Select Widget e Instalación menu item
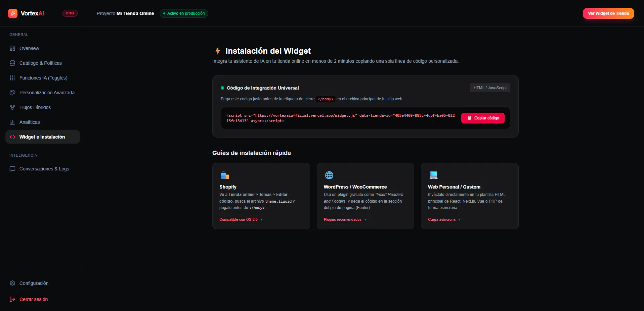The image size is (644, 311). pos(43,137)
